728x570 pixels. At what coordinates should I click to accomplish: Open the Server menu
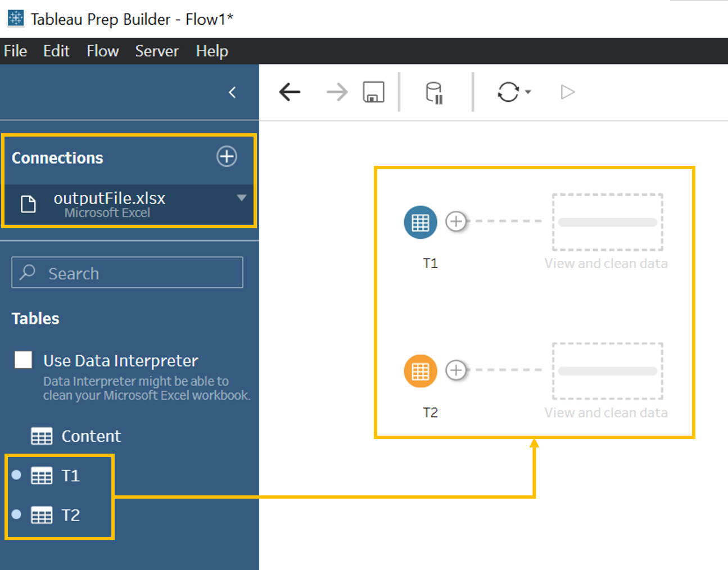click(156, 51)
